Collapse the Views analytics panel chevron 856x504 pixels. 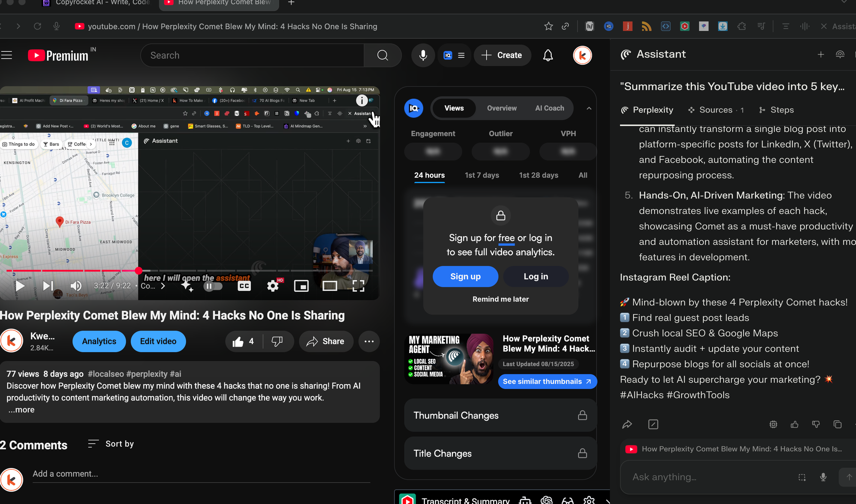tap(588, 108)
